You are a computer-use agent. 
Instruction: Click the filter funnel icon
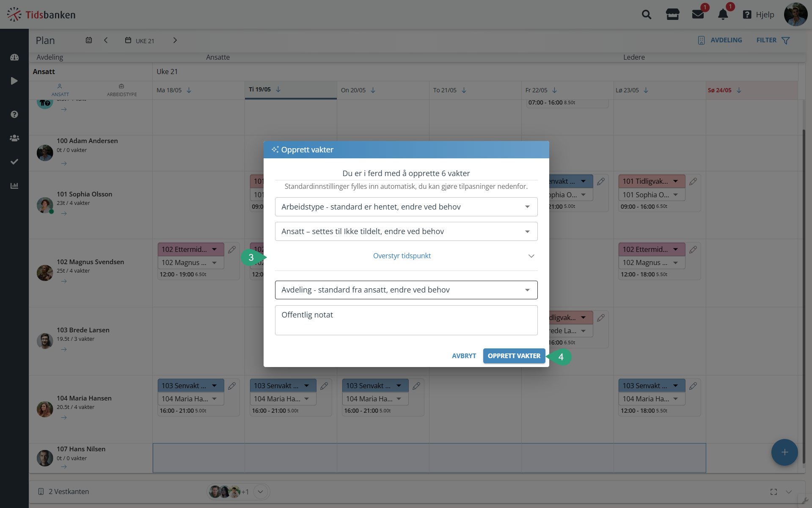786,40
